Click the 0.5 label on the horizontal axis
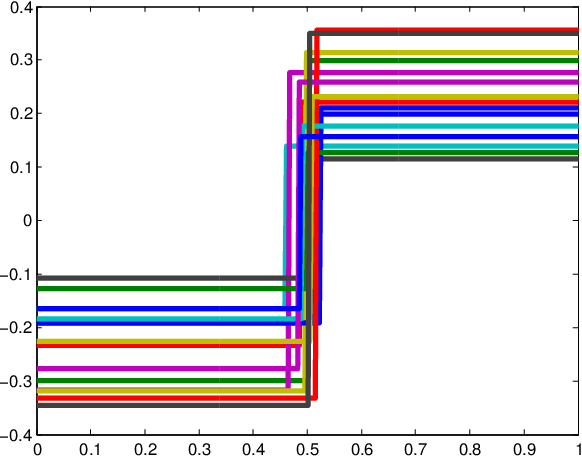 tap(307, 450)
